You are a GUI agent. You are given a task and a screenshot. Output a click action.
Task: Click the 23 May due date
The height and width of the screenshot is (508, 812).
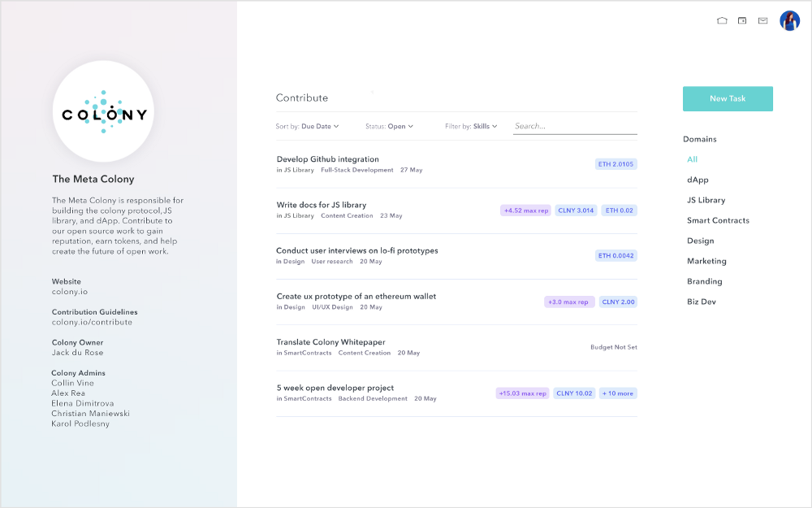pos(391,215)
